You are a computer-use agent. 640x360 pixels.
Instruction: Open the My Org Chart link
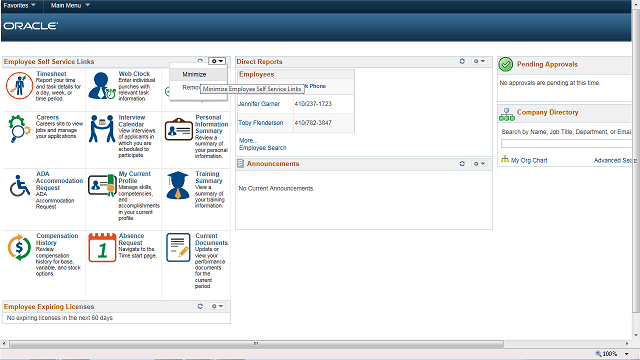point(529,160)
